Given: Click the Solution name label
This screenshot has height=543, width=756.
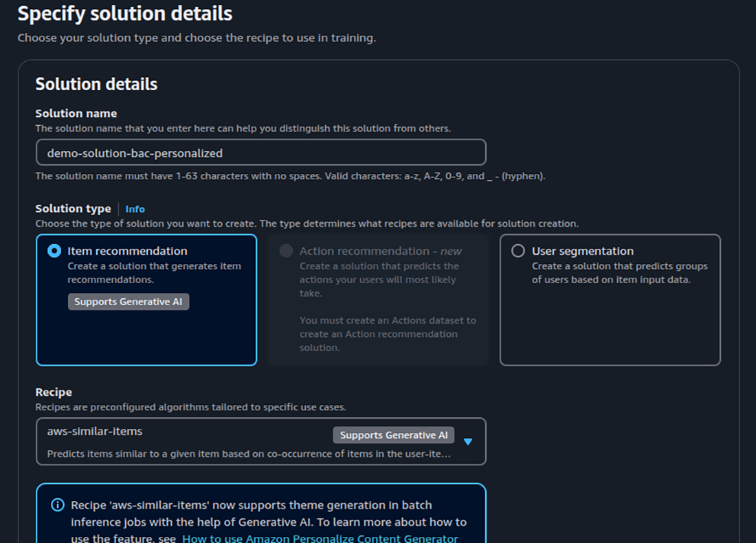Looking at the screenshot, I should tap(76, 113).
